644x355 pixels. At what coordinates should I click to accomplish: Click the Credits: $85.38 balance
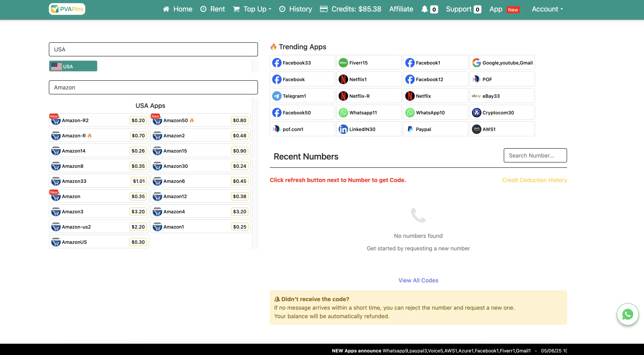350,9
